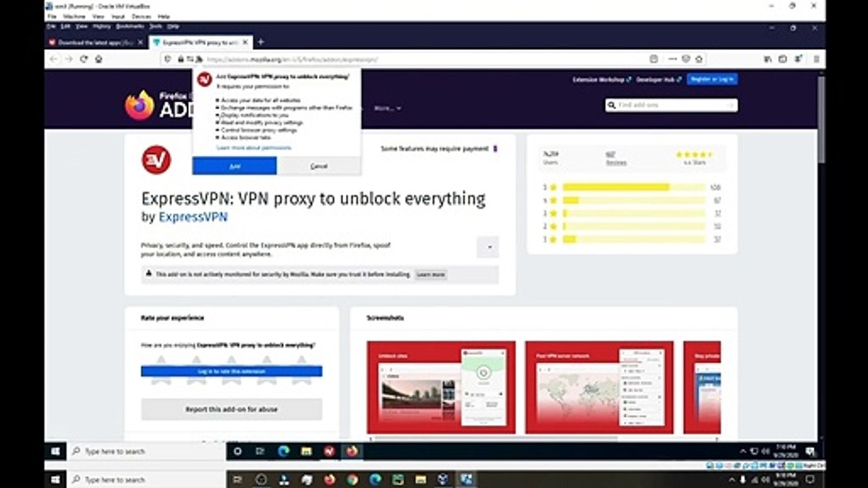Click the five-star rating bar
Viewport: 868px width, 488px height.
(x=633, y=187)
